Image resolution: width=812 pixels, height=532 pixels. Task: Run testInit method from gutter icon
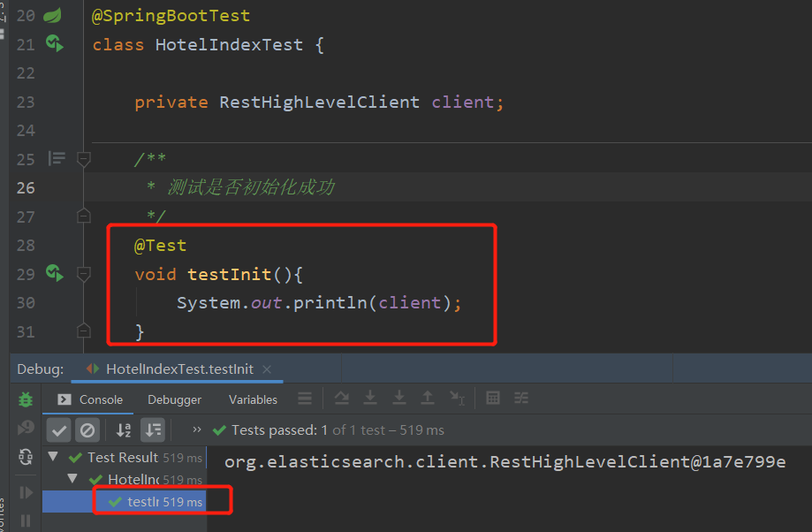coord(54,273)
